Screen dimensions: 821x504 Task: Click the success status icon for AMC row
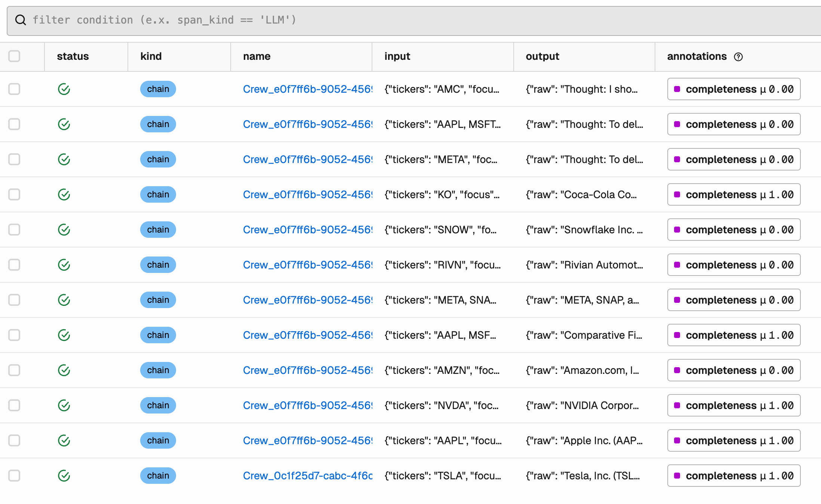[64, 89]
